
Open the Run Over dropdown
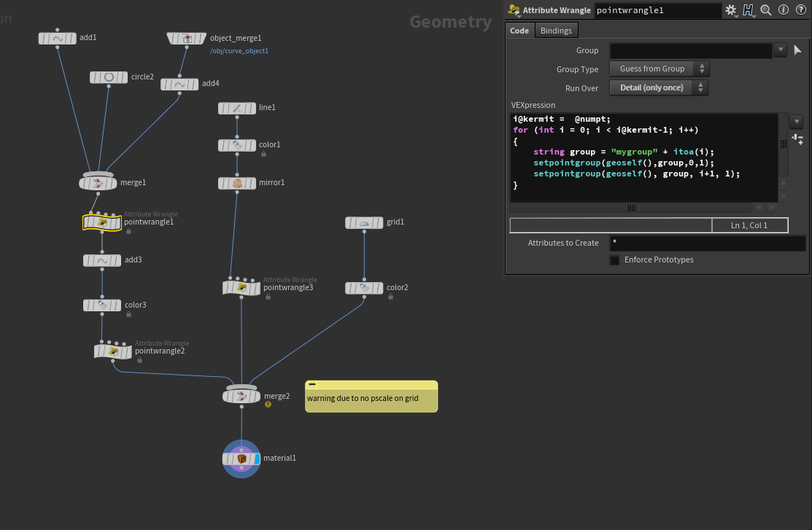click(x=659, y=88)
